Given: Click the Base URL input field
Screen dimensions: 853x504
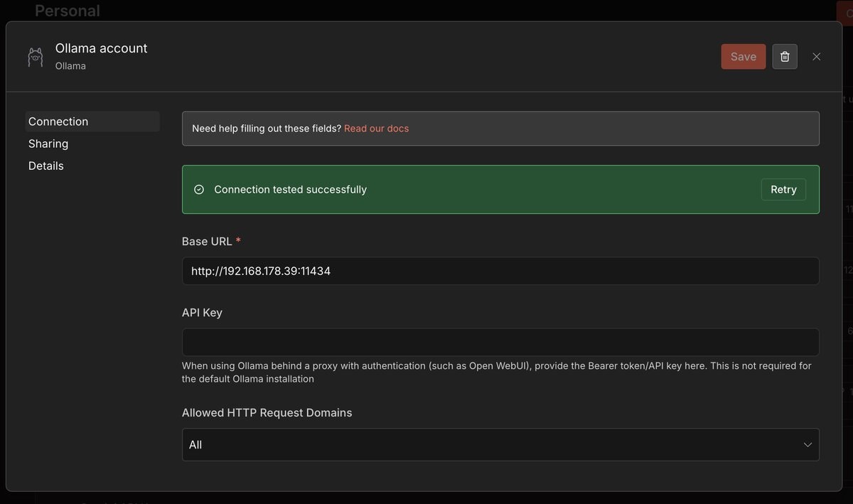Looking at the screenshot, I should coord(500,271).
